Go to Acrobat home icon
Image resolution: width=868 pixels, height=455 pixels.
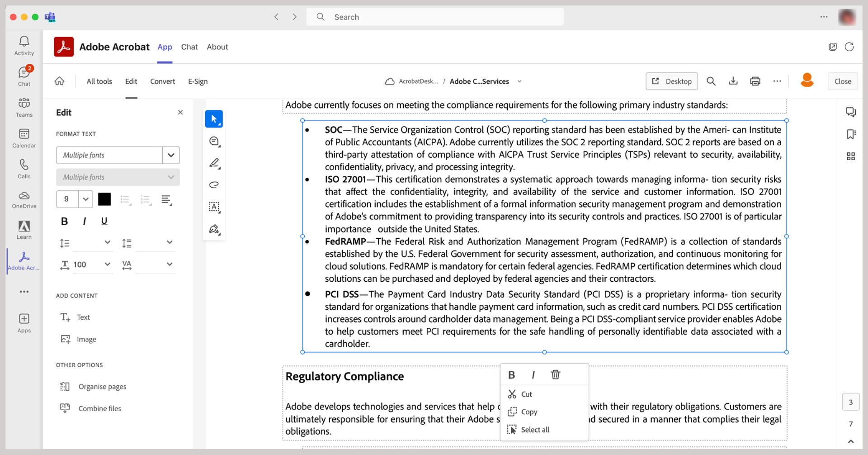pyautogui.click(x=59, y=81)
